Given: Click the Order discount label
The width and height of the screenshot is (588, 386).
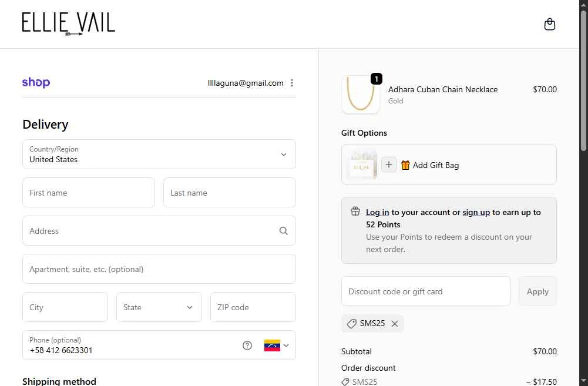Looking at the screenshot, I should 368,368.
